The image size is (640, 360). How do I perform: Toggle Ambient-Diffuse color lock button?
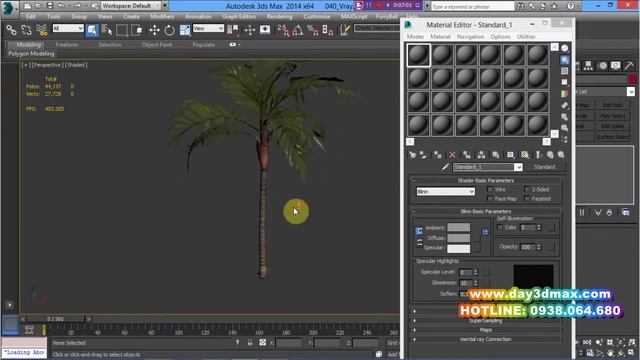tap(419, 231)
